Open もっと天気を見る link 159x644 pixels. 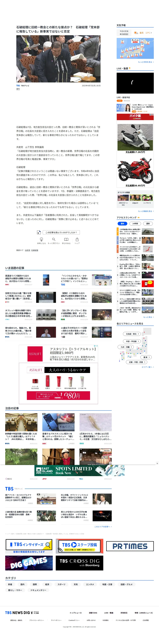coord(146,62)
